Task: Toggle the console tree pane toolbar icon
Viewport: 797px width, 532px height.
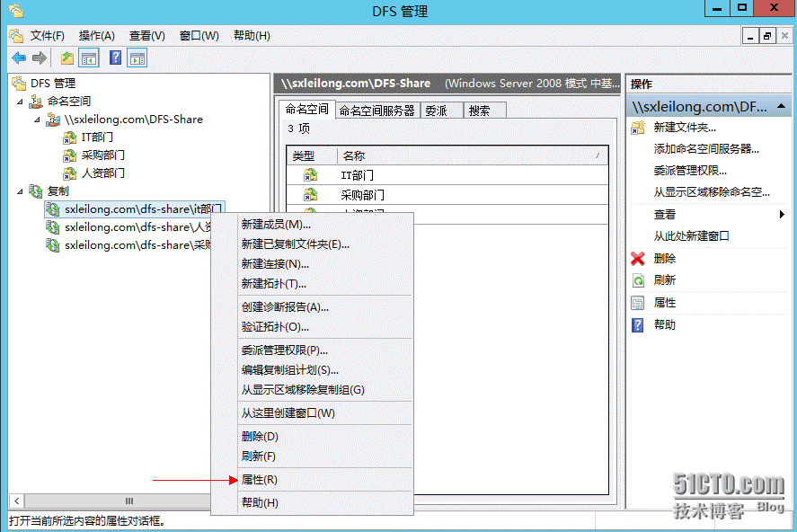Action: click(89, 58)
